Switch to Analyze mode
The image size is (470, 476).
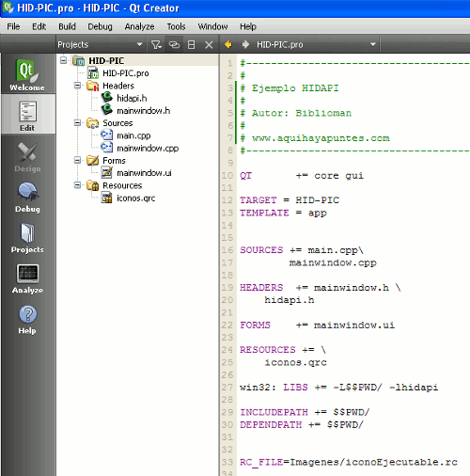point(27,278)
